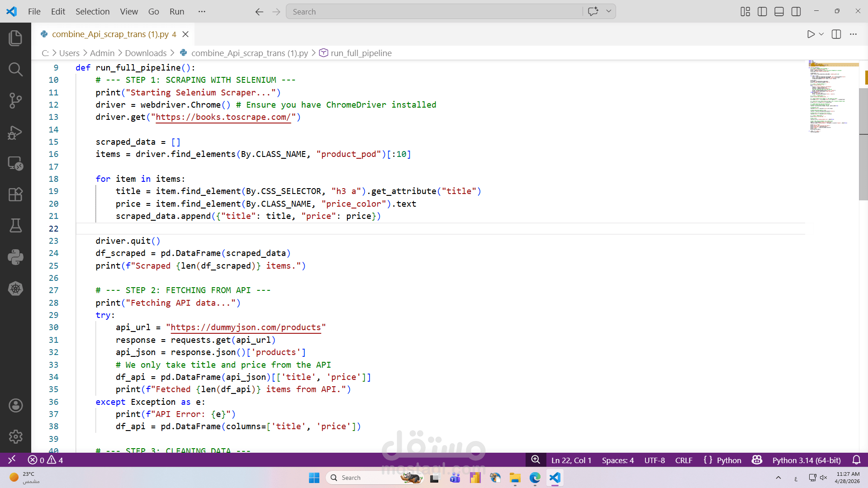Toggle the bottom panel visibility
This screenshot has height=488, width=868.
coord(779,12)
